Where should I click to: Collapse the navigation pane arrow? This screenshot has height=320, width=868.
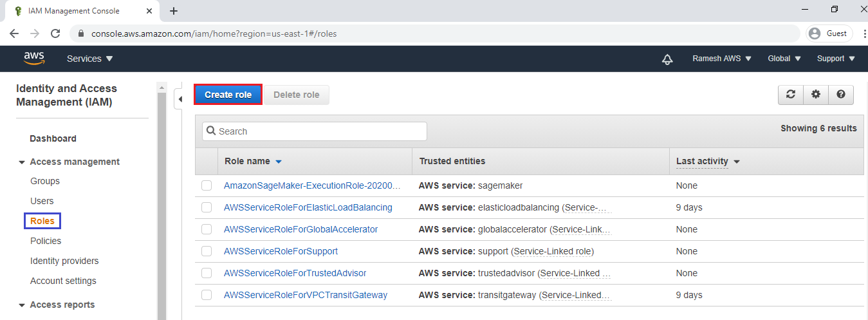coord(180,99)
